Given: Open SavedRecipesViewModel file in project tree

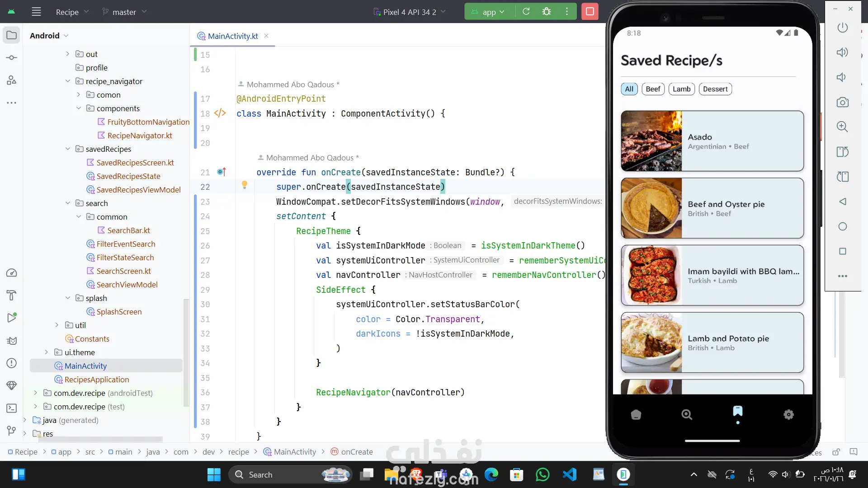Looking at the screenshot, I should tap(138, 190).
